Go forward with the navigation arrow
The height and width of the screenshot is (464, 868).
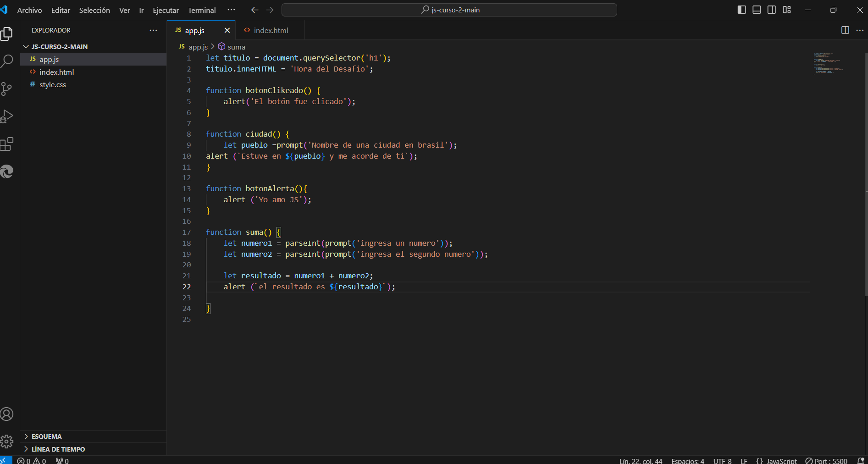pos(270,10)
